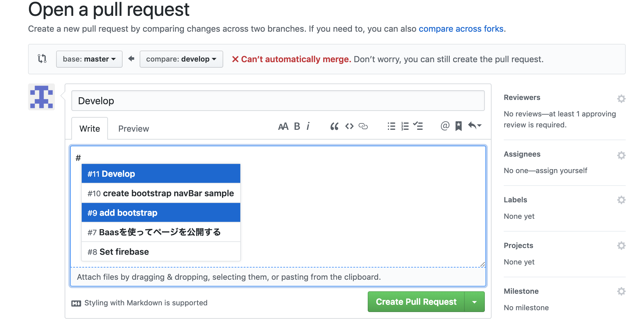644x323 pixels.
Task: Mention a user with @ icon
Action: (445, 126)
